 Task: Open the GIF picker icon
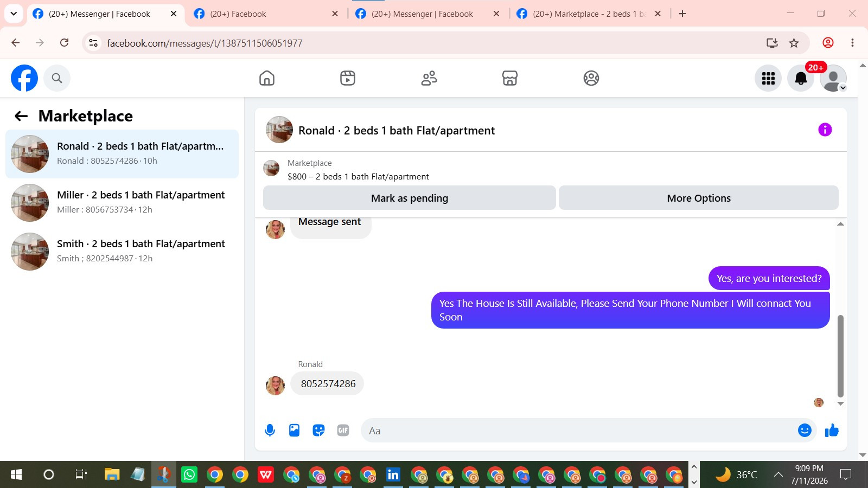(343, 431)
